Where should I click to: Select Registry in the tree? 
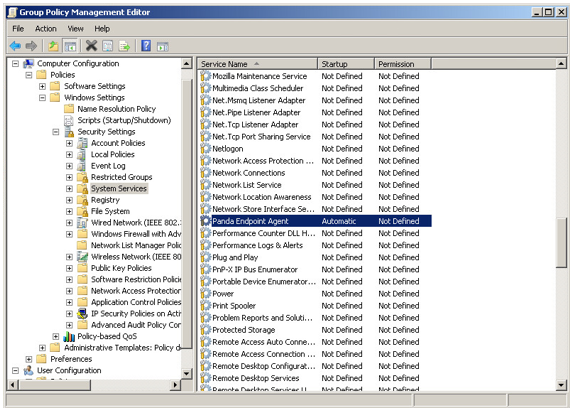click(x=105, y=200)
